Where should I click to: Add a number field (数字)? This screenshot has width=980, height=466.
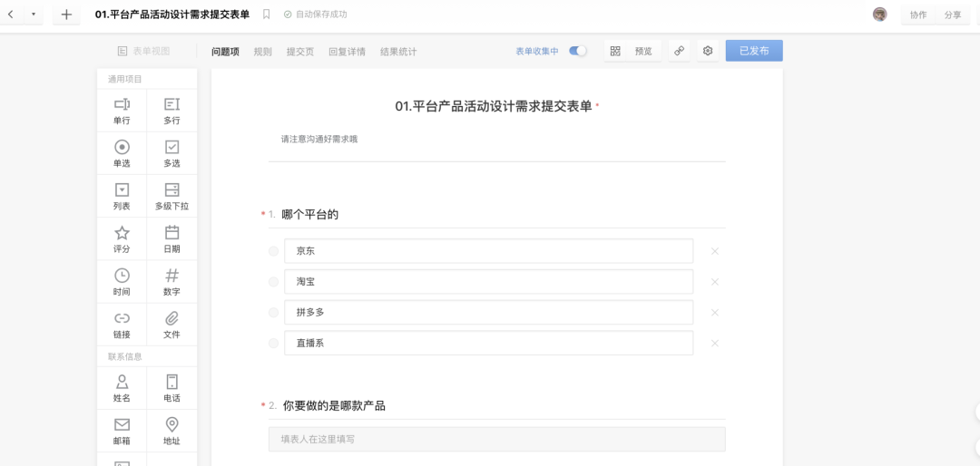[x=171, y=282]
